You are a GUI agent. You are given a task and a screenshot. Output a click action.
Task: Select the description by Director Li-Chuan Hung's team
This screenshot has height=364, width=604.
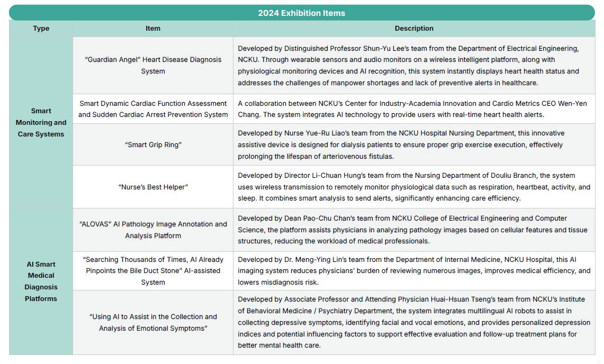tap(414, 187)
